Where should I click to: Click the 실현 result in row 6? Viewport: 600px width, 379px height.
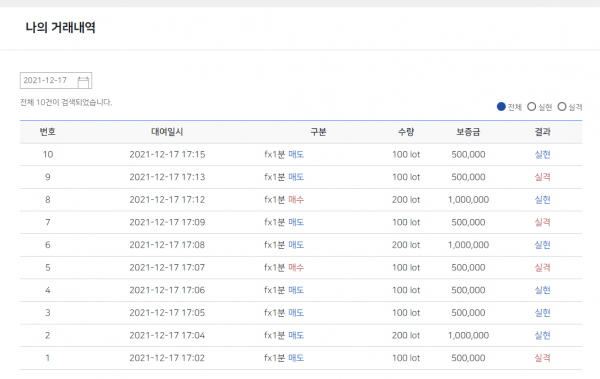(x=543, y=245)
